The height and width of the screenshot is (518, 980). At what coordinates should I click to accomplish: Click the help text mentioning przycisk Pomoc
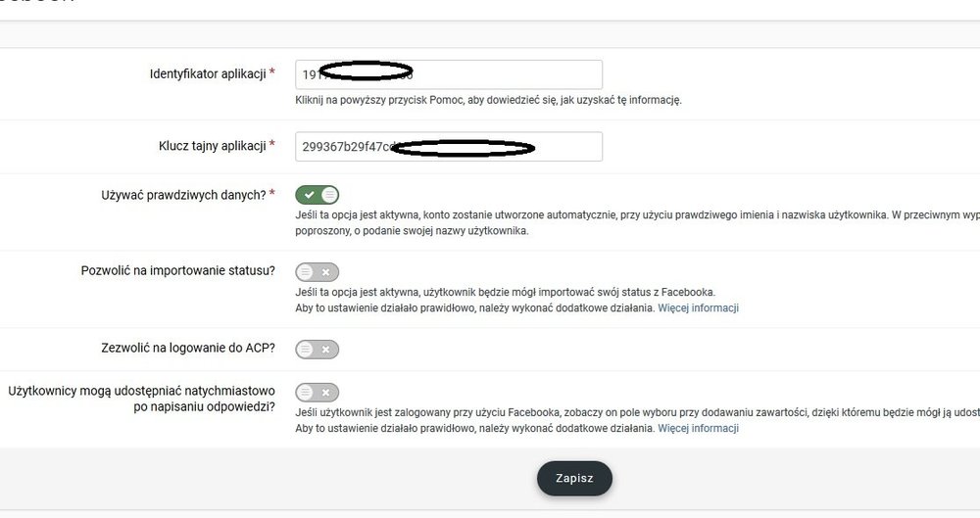[x=487, y=100]
